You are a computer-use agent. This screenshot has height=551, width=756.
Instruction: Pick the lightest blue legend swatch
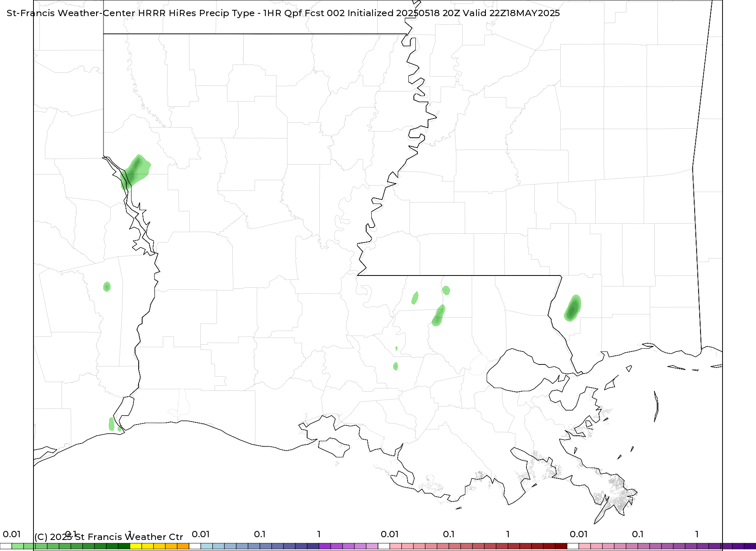pos(207,546)
